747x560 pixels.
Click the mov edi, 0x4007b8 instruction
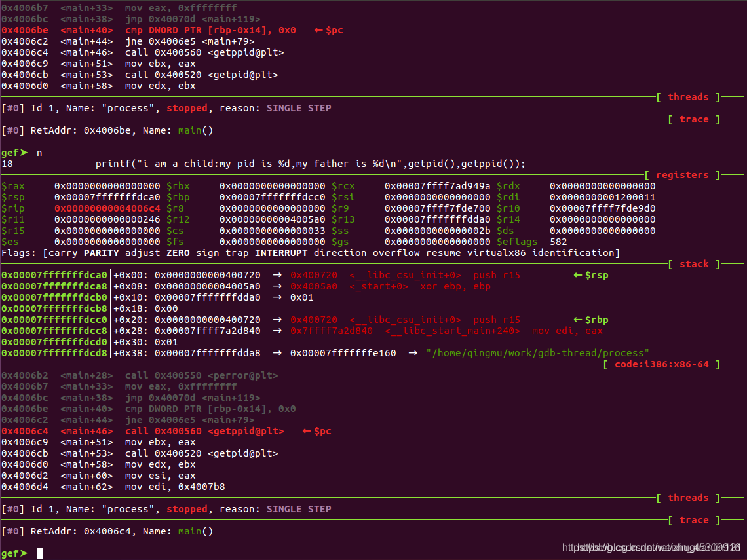175,487
